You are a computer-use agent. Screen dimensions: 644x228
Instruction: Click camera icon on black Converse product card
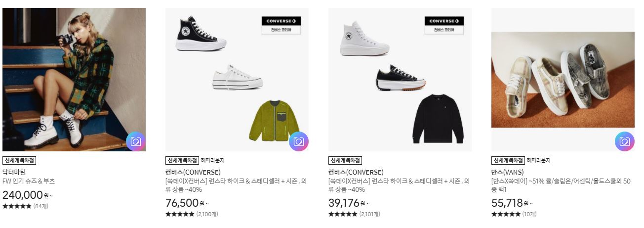(299, 141)
